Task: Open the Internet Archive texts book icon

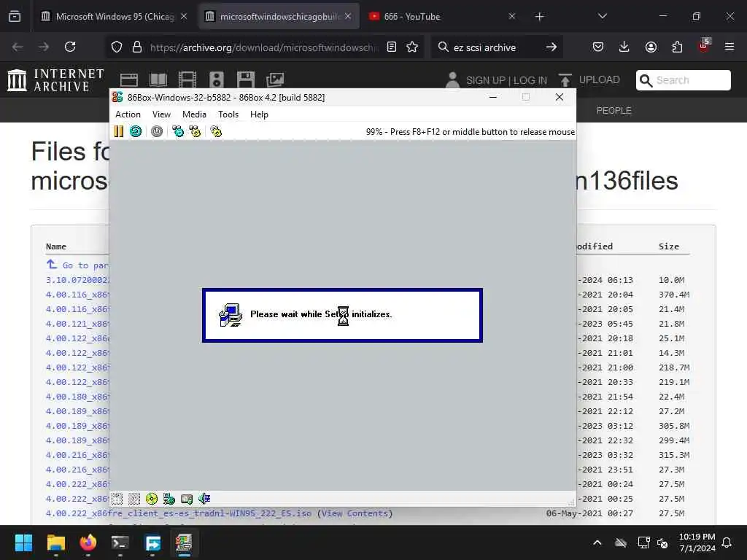Action: (158, 79)
